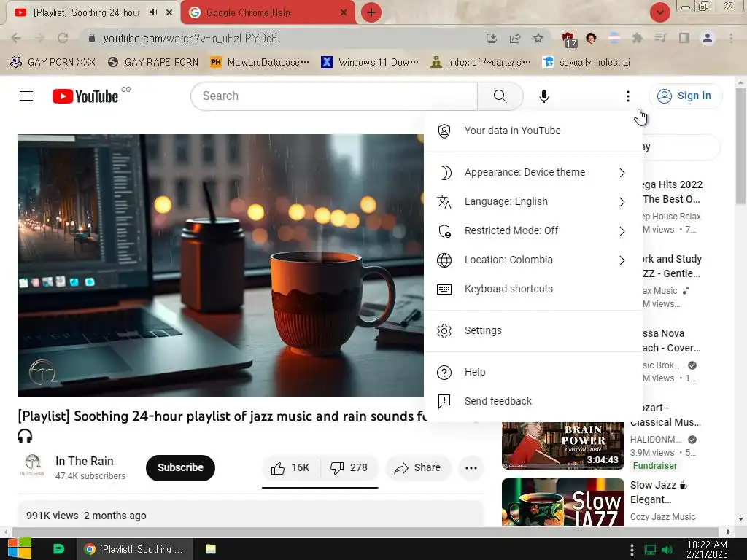The image size is (747, 560).
Task: Like the video with the thumbs-up 16K button
Action: (x=290, y=467)
